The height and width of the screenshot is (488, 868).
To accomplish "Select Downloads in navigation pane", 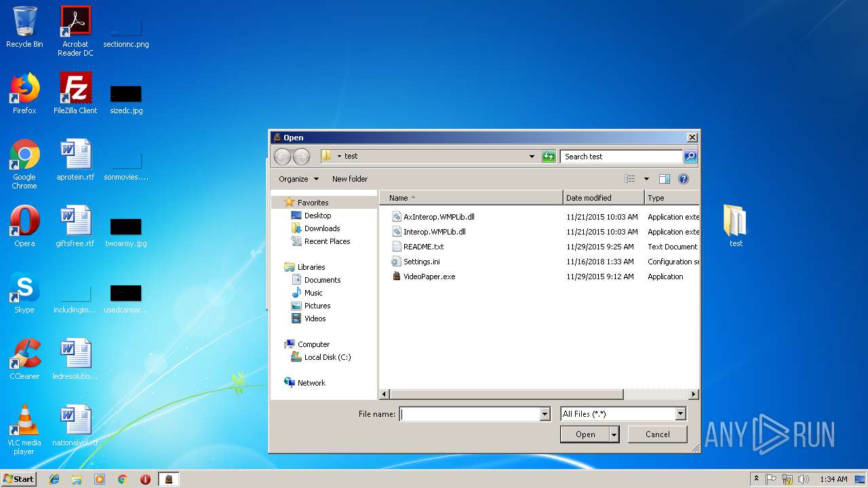I will click(322, 228).
